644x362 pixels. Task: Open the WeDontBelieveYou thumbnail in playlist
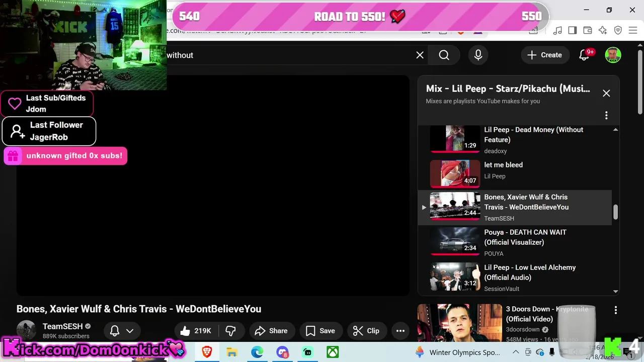click(x=455, y=206)
